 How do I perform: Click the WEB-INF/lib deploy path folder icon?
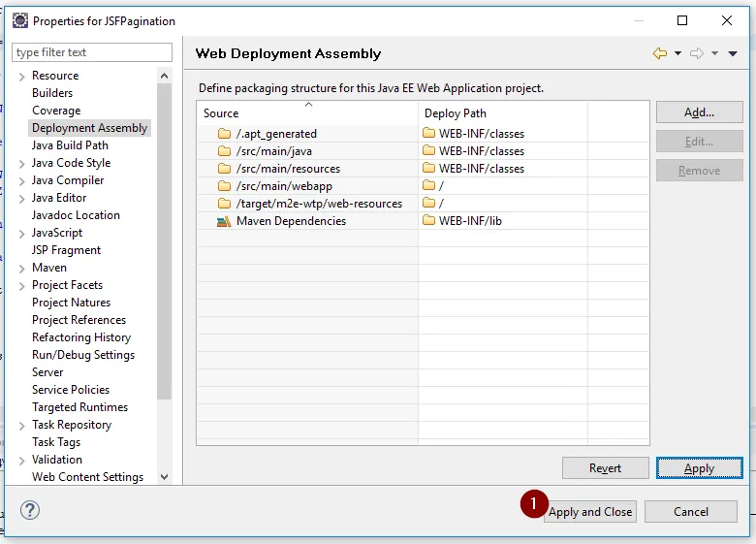pyautogui.click(x=429, y=221)
